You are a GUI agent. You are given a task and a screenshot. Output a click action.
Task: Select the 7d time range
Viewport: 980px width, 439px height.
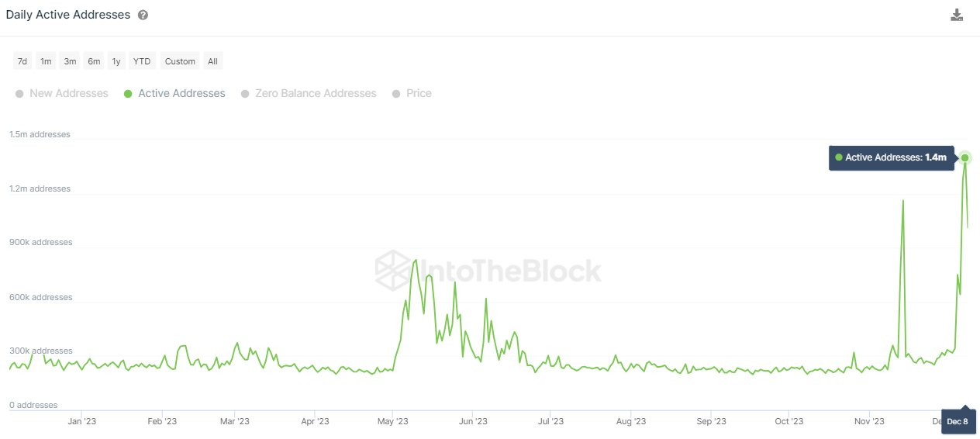(22, 61)
